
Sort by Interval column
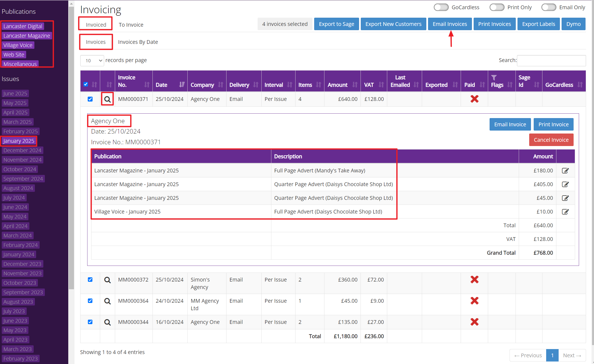point(278,81)
